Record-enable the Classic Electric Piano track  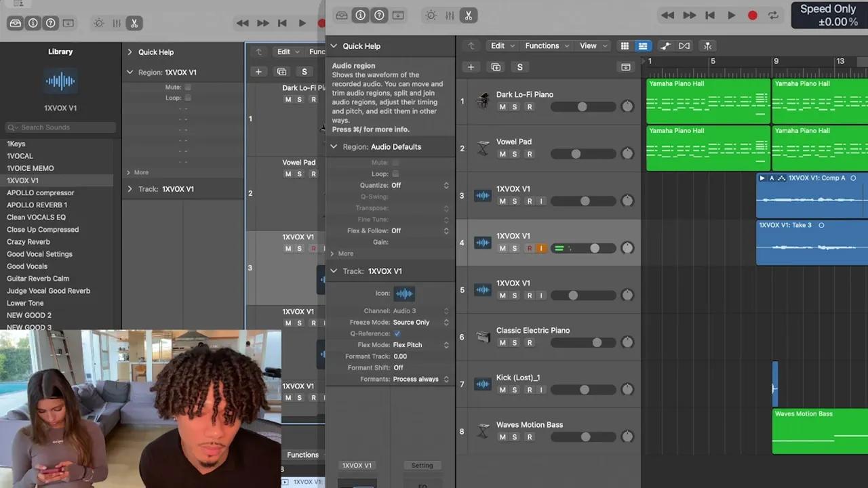[530, 343]
